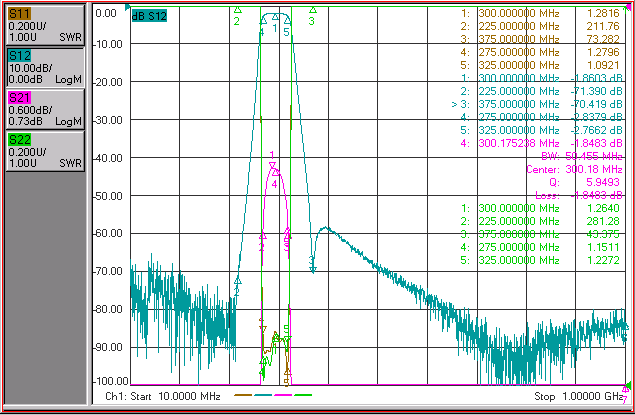
Task: Click teal marker 1 at passband peak
Action: click(275, 17)
